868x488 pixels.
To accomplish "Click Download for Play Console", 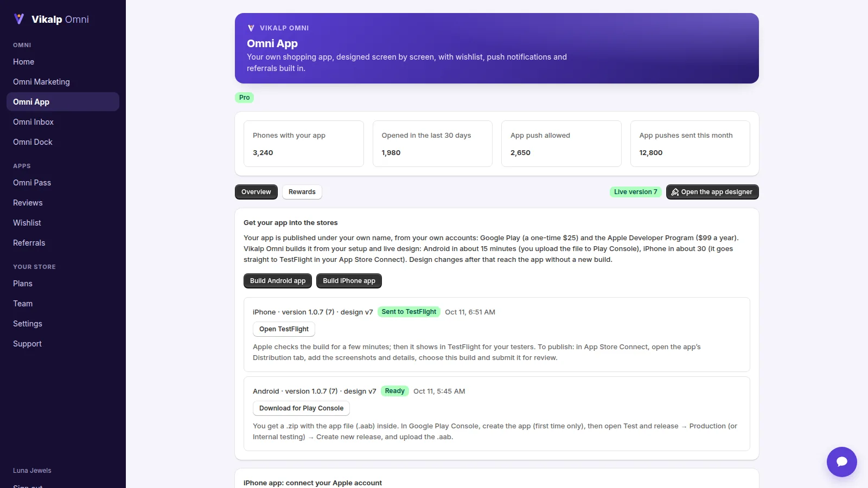I will [301, 408].
